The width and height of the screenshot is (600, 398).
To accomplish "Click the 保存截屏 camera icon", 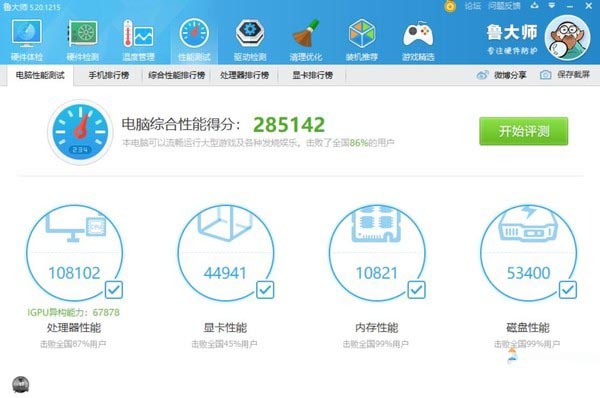I will pos(545,75).
